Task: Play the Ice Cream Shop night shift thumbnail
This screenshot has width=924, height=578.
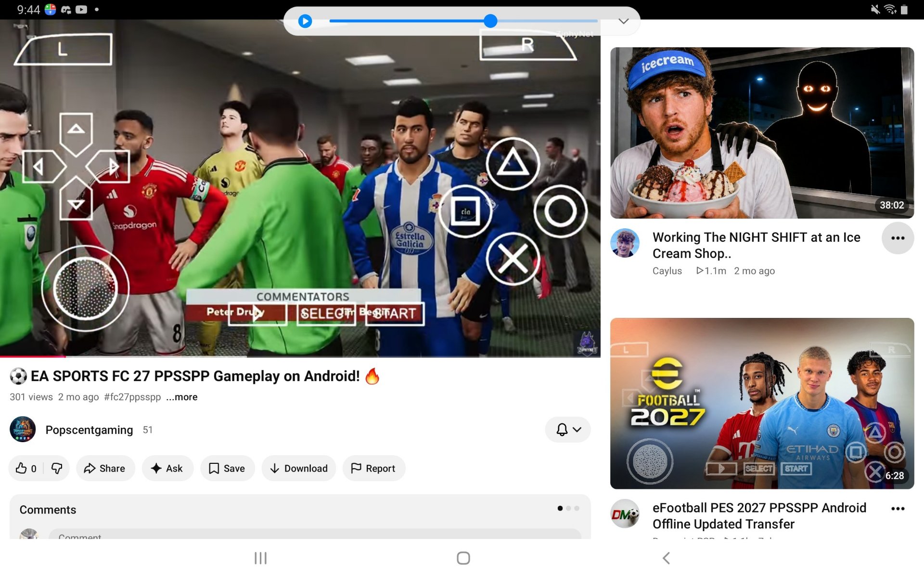Action: [x=762, y=133]
